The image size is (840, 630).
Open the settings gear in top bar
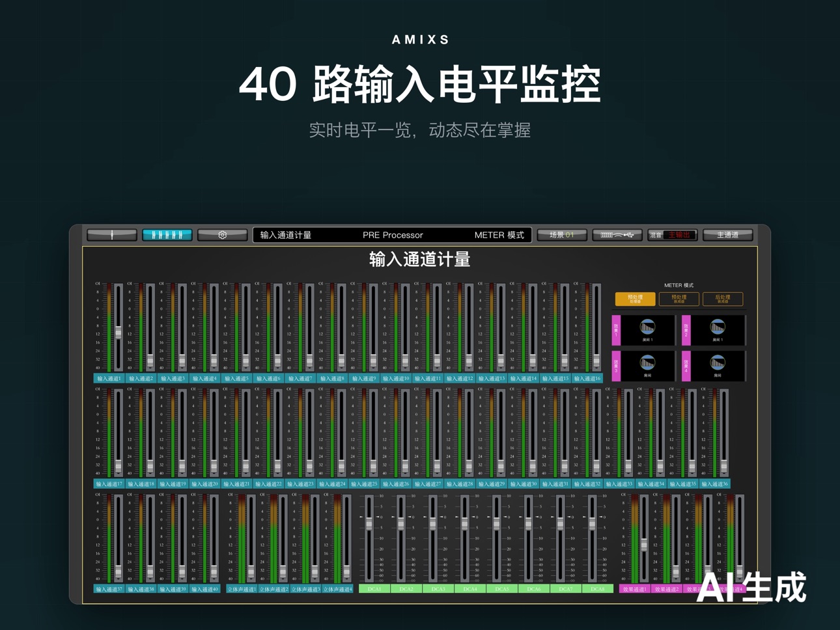click(x=222, y=235)
